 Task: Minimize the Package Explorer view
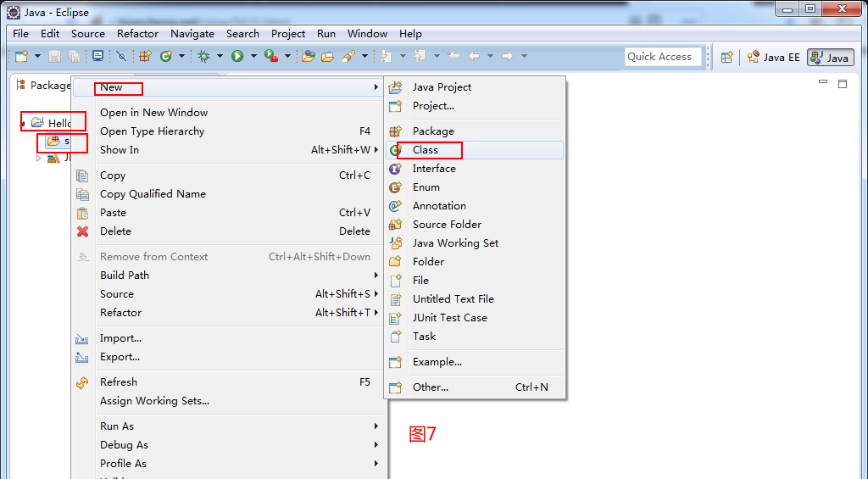(x=823, y=83)
